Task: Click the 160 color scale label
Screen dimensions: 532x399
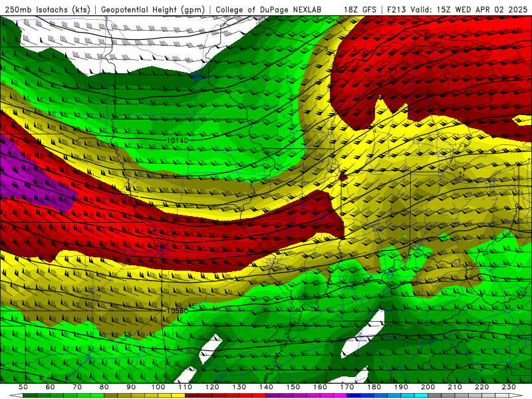Action: point(320,387)
